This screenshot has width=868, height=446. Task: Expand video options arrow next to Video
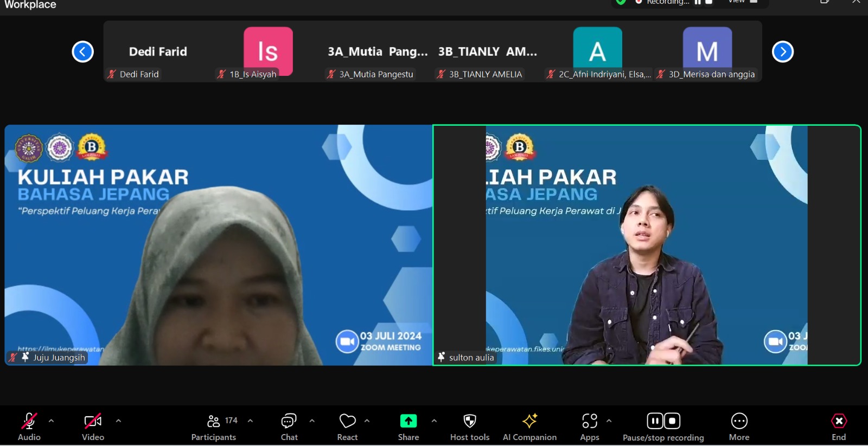click(x=118, y=421)
